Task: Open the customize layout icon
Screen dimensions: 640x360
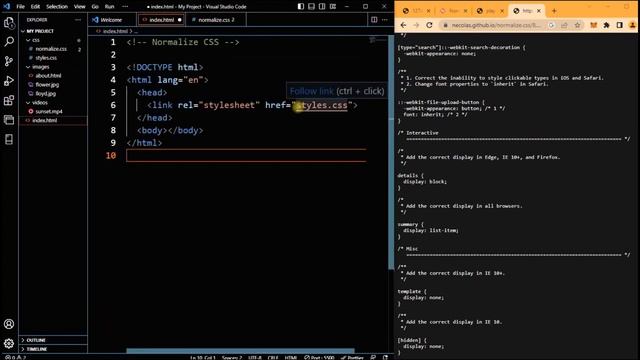Action: [333, 7]
